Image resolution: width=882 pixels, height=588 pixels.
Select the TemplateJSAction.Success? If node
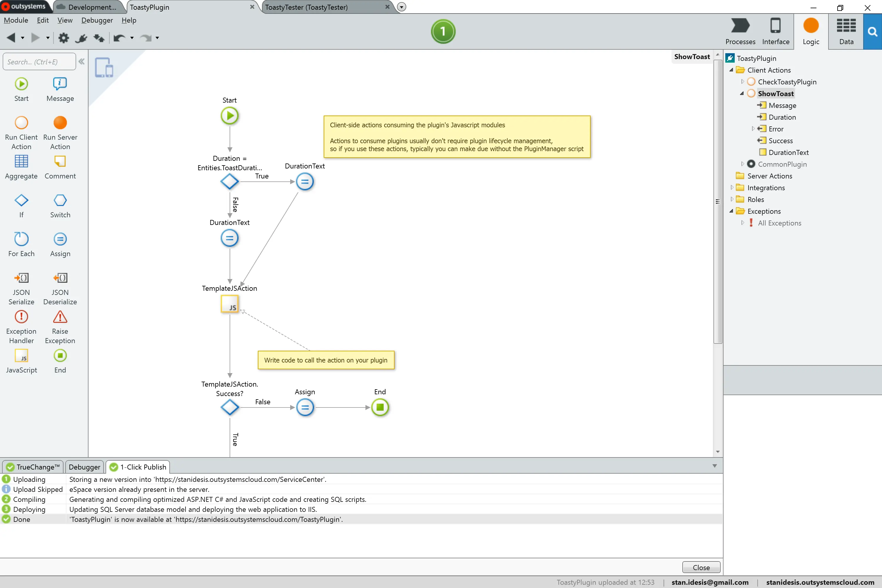[230, 407]
